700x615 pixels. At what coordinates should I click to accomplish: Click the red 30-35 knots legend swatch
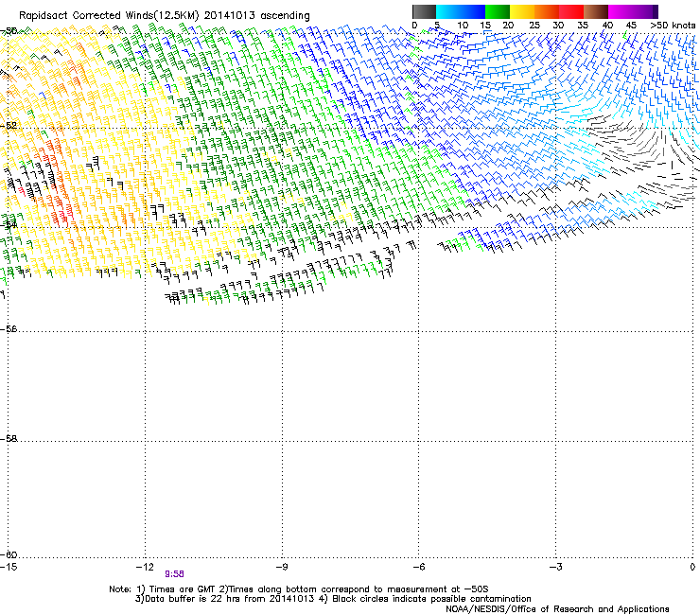pos(571,11)
